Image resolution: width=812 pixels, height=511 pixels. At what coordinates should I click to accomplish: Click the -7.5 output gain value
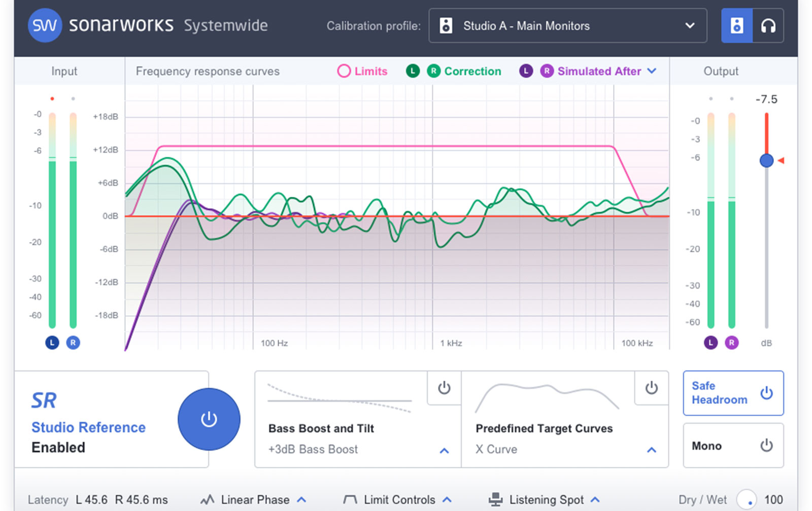[x=766, y=99]
